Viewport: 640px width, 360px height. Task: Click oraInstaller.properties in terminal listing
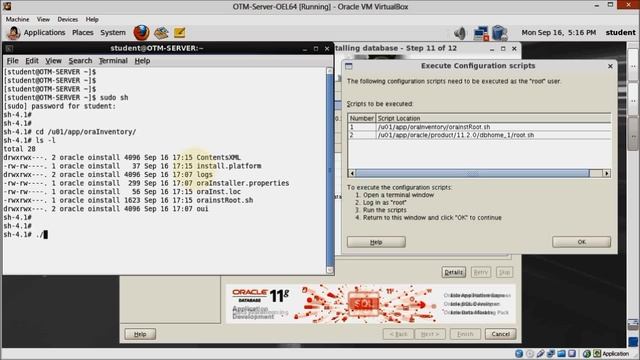(x=242, y=183)
